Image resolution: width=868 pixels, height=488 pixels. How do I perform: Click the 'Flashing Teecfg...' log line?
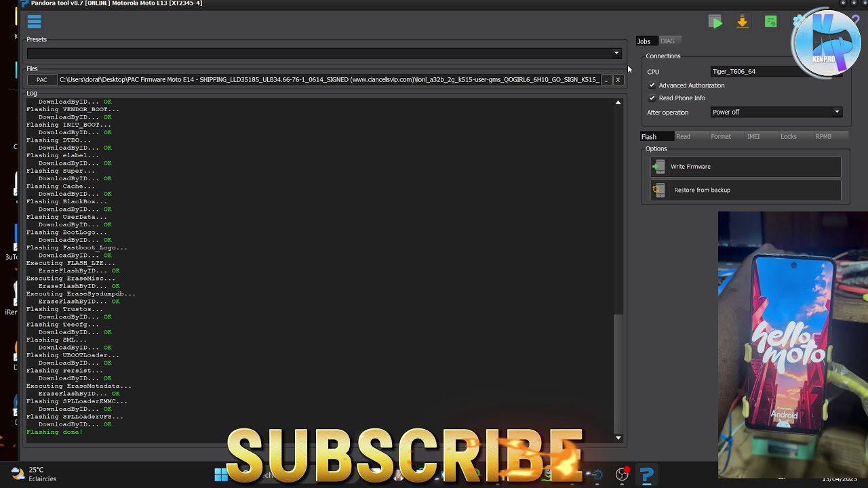pos(62,325)
